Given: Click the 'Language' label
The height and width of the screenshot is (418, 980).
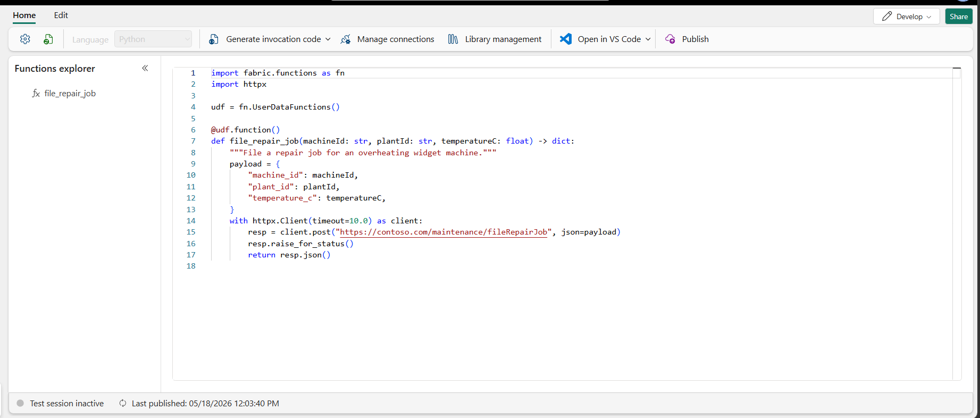Looking at the screenshot, I should coord(90,39).
